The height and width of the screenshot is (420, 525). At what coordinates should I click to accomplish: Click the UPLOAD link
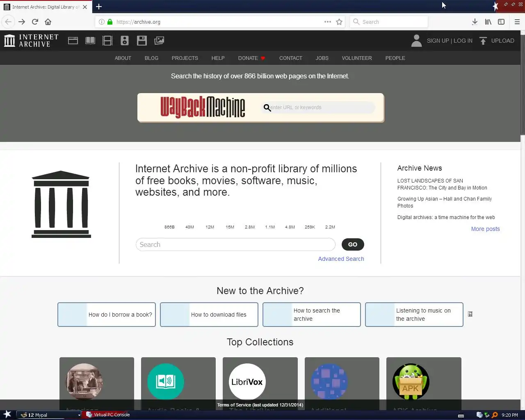[502, 41]
